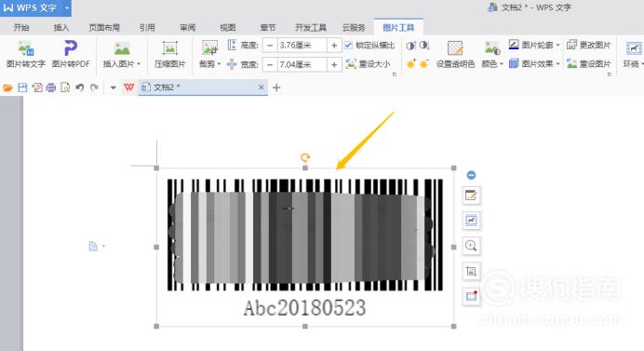
Task: Decrease width with the minus button
Action: click(270, 64)
